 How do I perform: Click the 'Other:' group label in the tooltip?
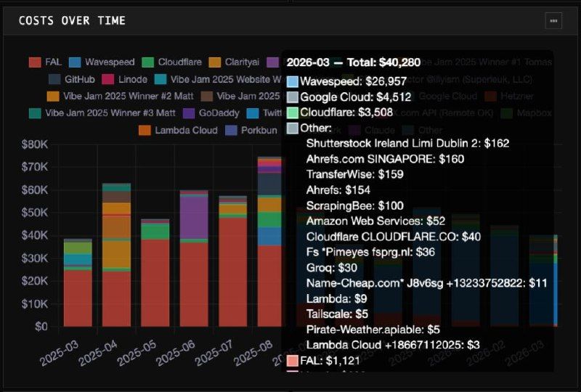pos(316,128)
